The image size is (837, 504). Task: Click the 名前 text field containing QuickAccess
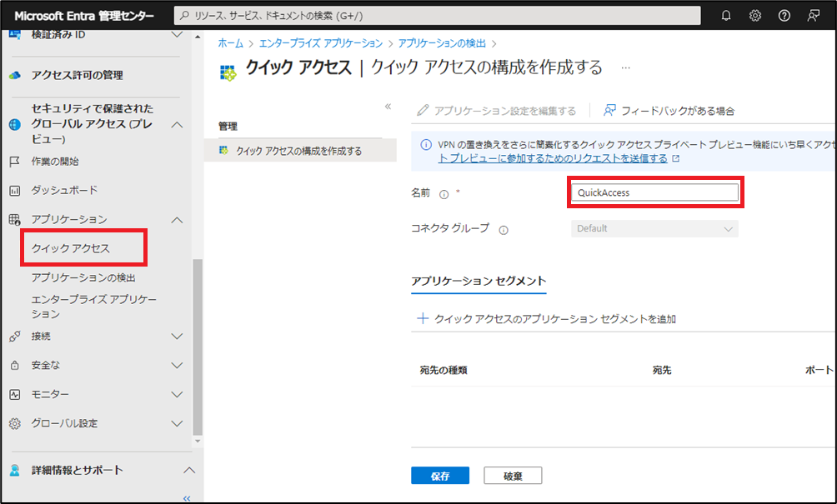[654, 192]
